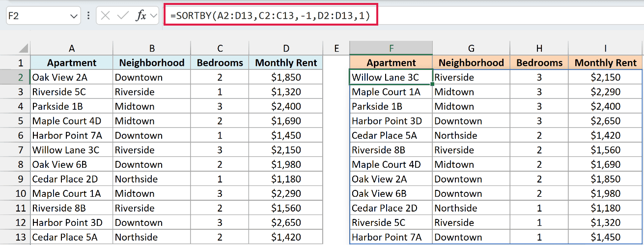Select cell B9 'Northside' in source table

[152, 179]
